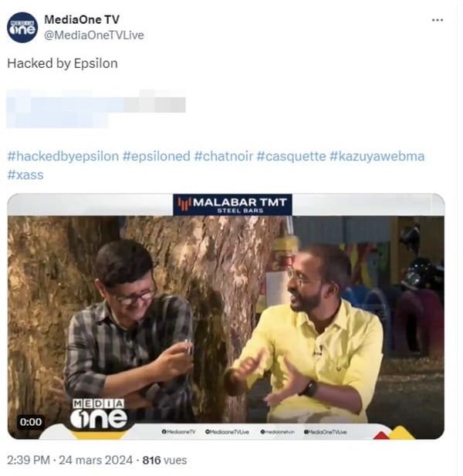Open the #hackedbyepsilon hashtag

tap(63, 157)
